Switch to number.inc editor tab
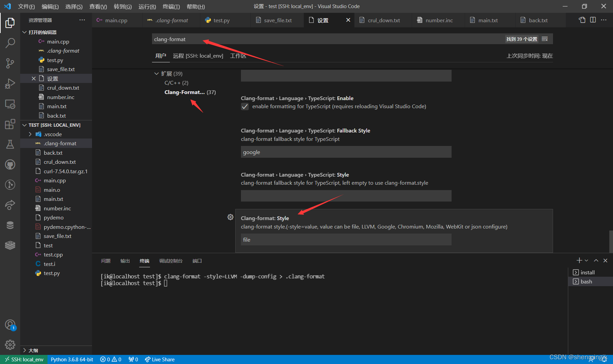Screen dimensions: 613x364 tap(439, 20)
